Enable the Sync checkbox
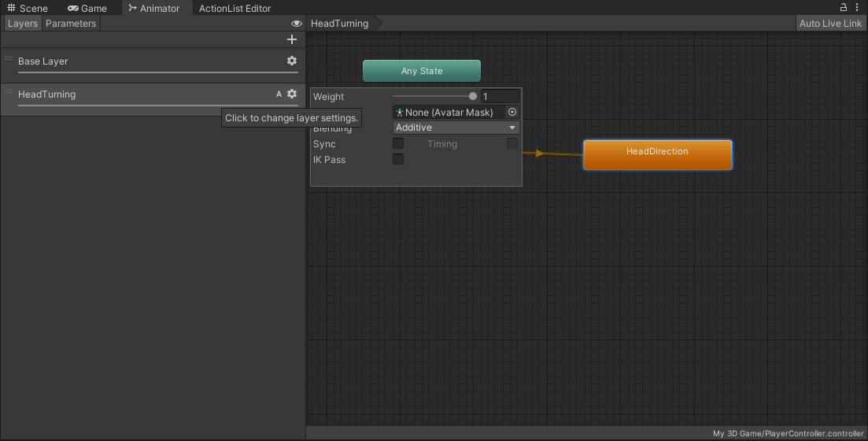 pos(398,143)
